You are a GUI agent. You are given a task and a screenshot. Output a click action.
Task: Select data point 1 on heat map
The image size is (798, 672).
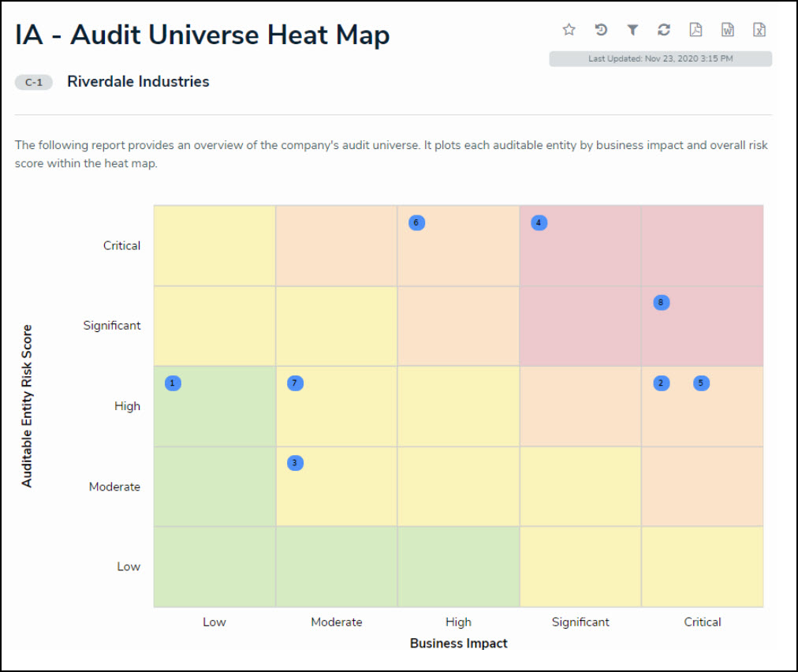click(173, 383)
